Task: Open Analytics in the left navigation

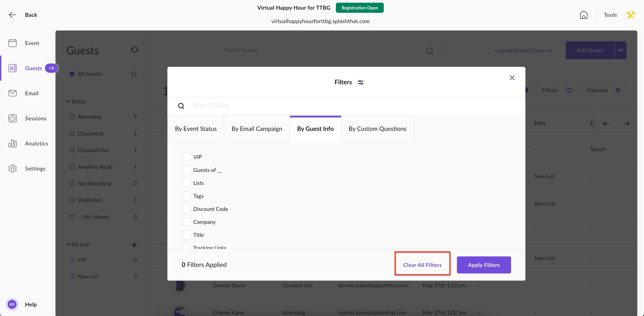Action: coord(36,143)
